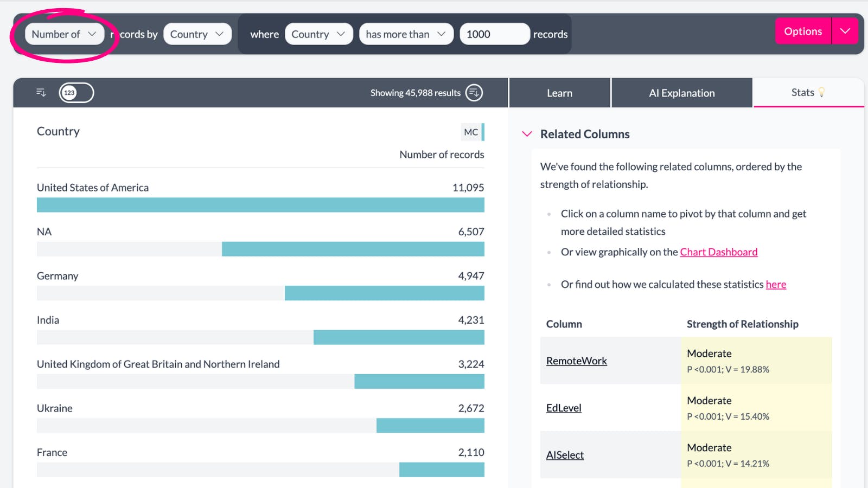Select the Stats tab

tap(802, 93)
